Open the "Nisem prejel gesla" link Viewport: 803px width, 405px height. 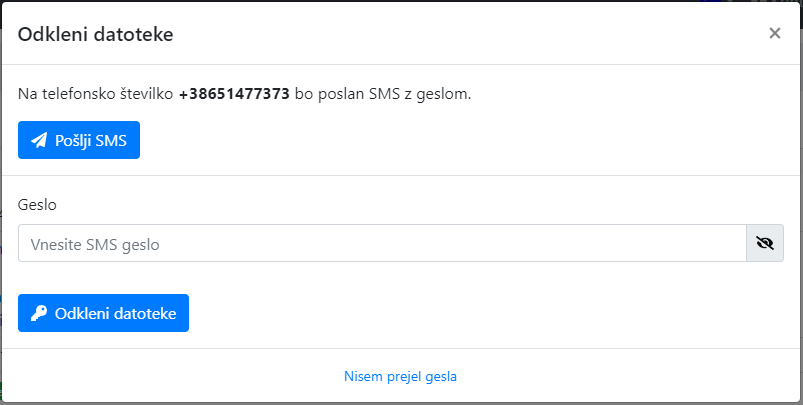click(x=400, y=376)
